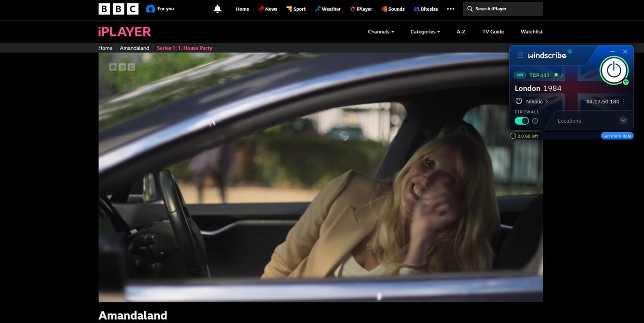
Task: Minimize the Windscribe window
Action: (612, 51)
